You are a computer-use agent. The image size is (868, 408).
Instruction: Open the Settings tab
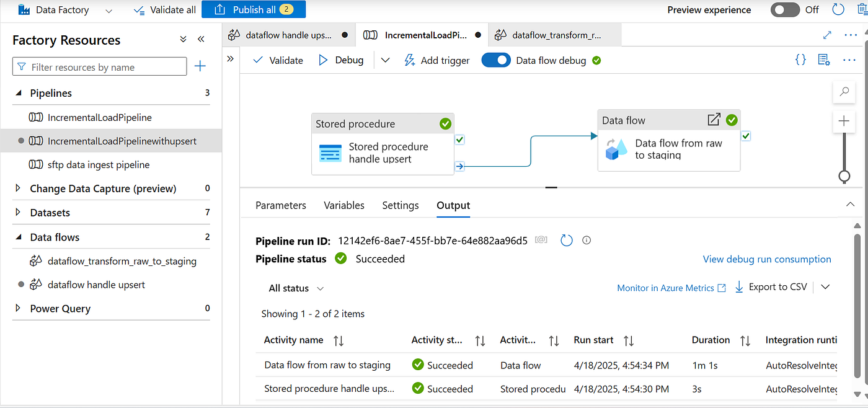pyautogui.click(x=401, y=205)
